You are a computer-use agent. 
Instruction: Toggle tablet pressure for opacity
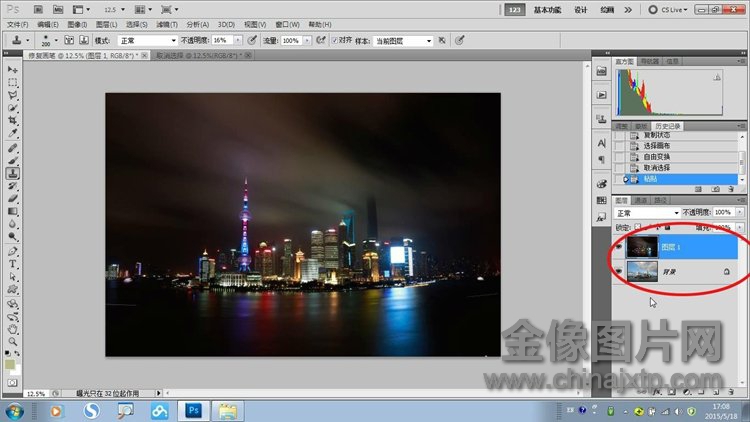tap(252, 41)
